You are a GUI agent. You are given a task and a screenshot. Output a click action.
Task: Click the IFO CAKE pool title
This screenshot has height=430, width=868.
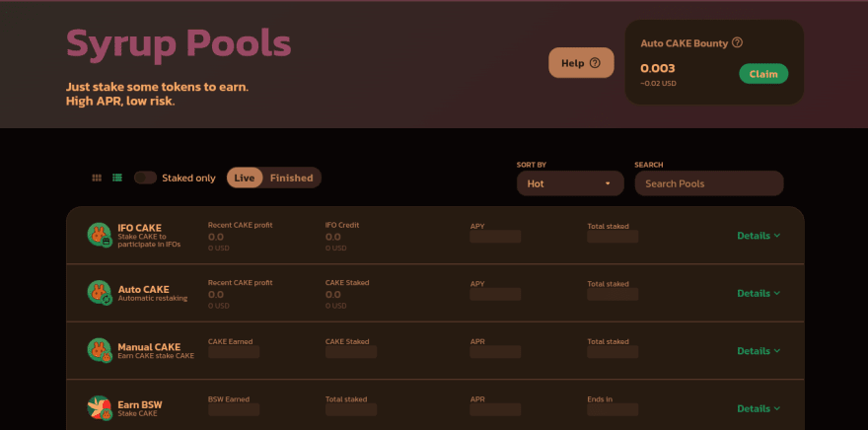(139, 228)
